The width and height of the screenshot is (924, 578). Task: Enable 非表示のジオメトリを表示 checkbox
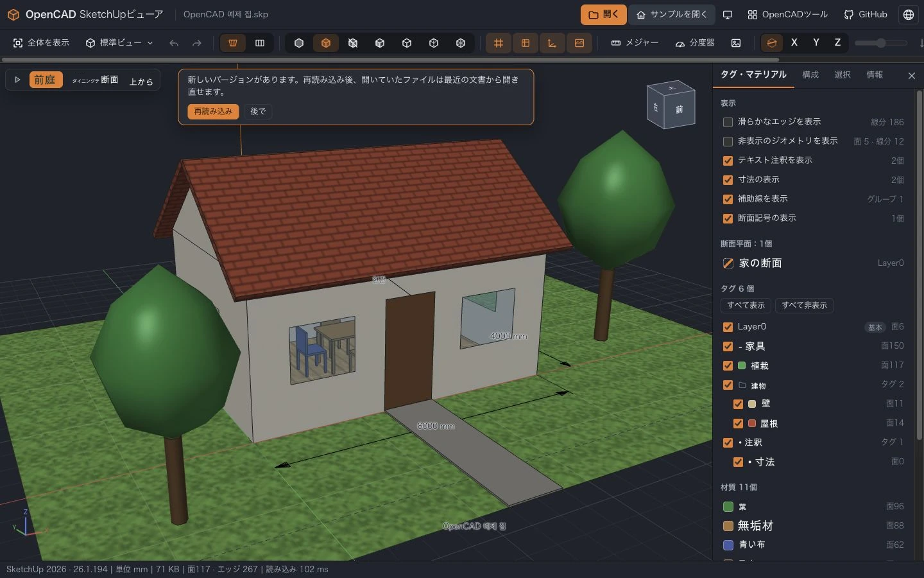[x=728, y=141]
